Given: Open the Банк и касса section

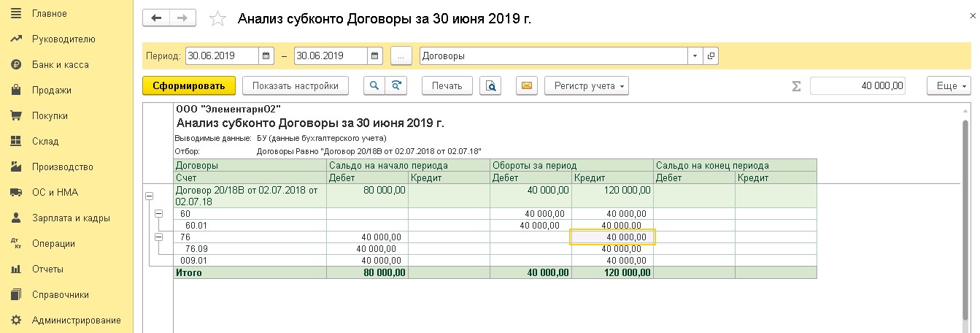Looking at the screenshot, I should (x=60, y=65).
